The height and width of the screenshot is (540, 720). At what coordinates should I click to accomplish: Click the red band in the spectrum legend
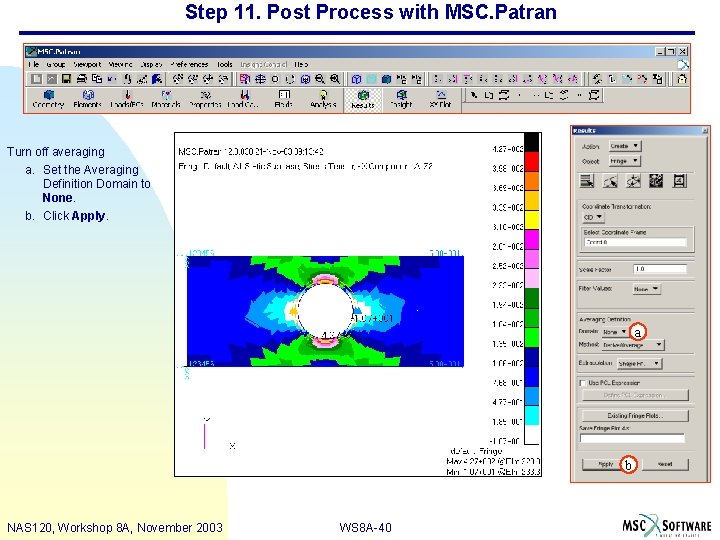(x=532, y=161)
